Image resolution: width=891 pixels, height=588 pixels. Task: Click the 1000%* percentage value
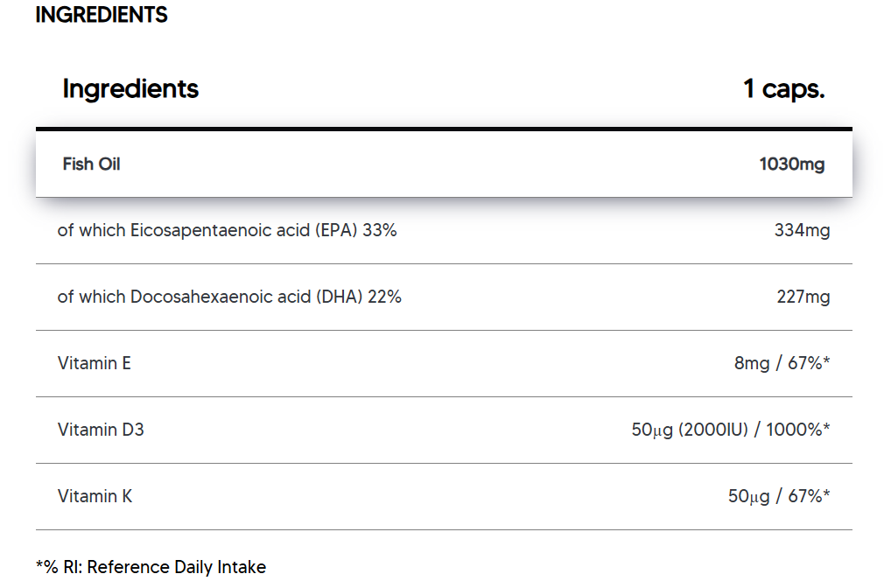point(797,430)
